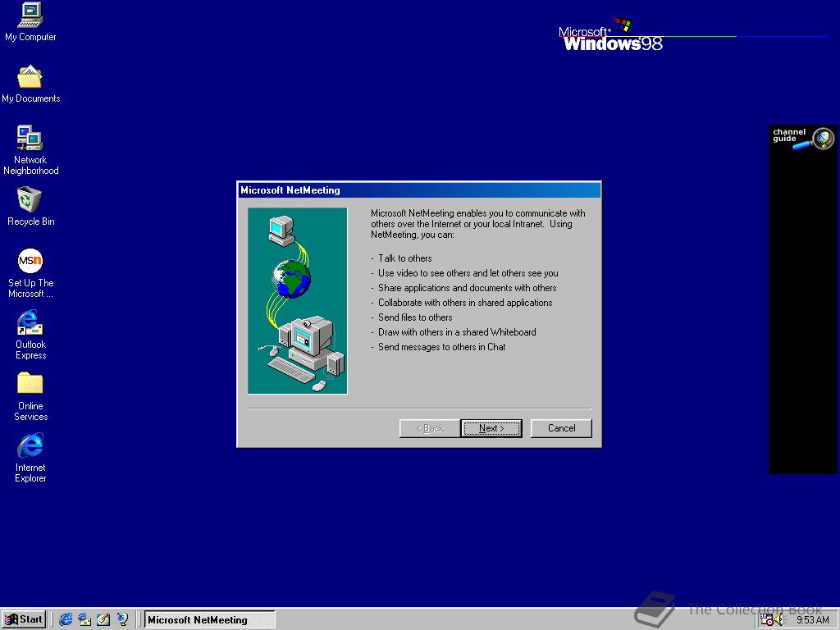The width and height of the screenshot is (840, 630).
Task: Click the View Channels Quick Launch icon
Action: point(123,619)
